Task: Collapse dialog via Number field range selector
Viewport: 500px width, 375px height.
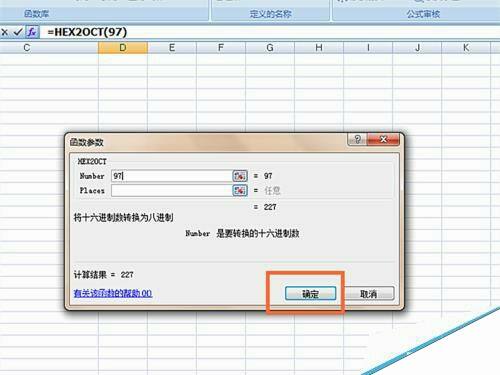Action: click(x=240, y=176)
